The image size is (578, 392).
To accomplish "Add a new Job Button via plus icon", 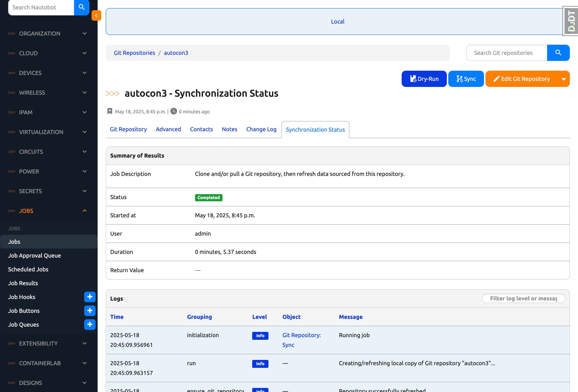I will point(90,311).
